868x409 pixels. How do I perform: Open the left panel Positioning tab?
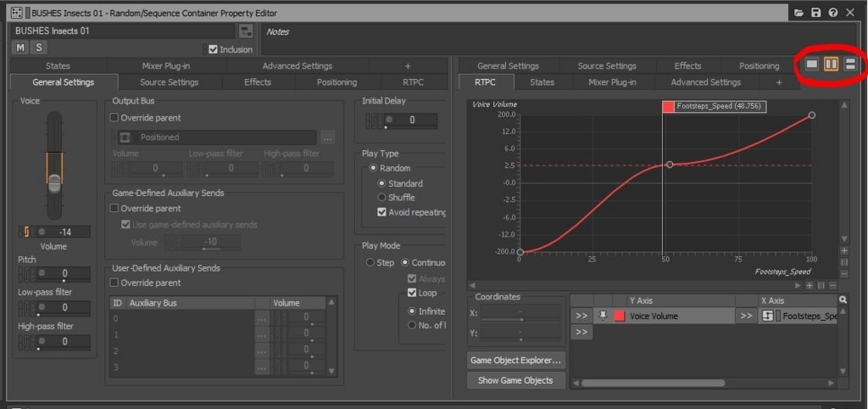click(x=337, y=82)
